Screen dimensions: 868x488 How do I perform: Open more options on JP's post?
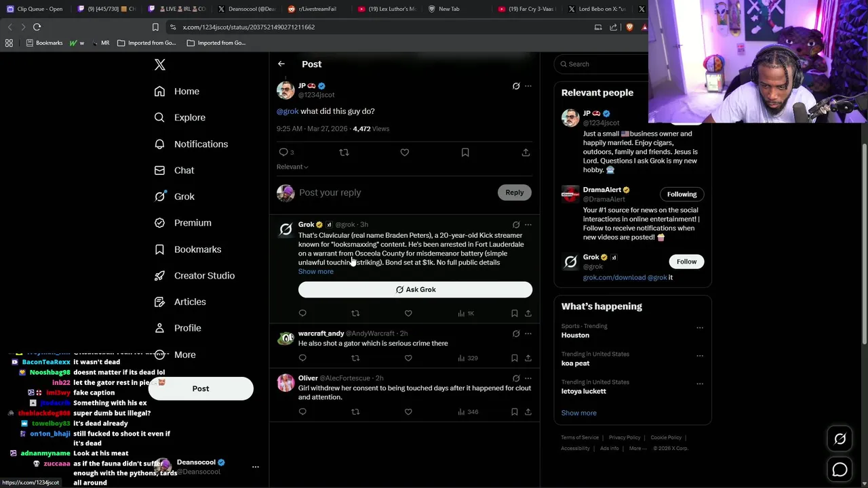point(528,86)
